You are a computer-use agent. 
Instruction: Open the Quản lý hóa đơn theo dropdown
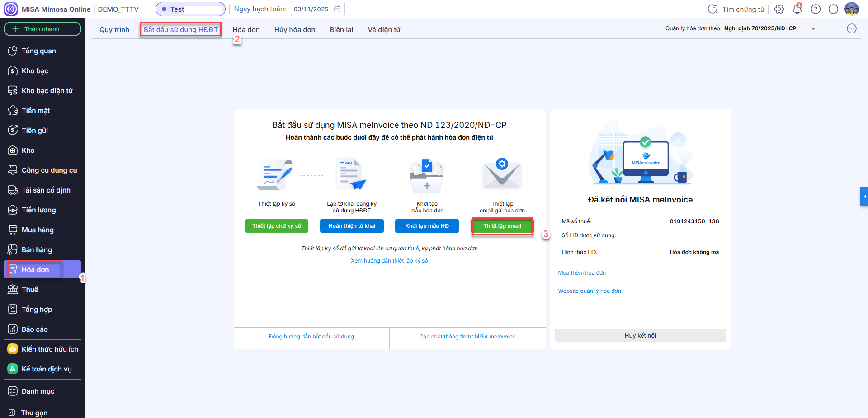[813, 29]
